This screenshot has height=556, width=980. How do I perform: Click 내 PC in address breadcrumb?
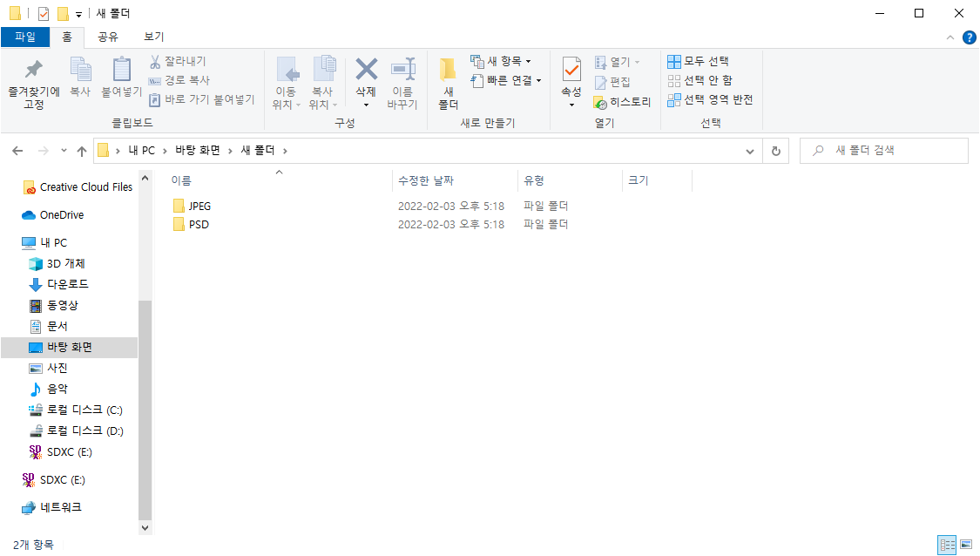click(x=141, y=151)
